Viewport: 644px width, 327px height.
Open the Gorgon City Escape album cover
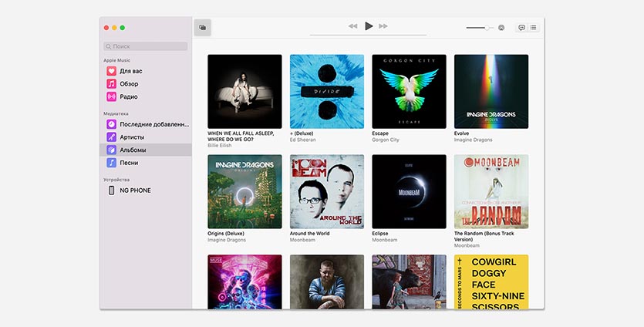pos(409,92)
